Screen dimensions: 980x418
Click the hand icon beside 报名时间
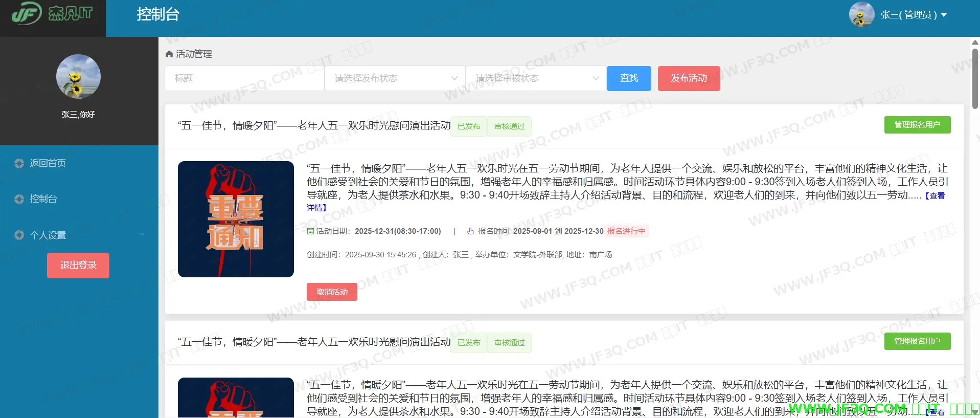click(470, 231)
